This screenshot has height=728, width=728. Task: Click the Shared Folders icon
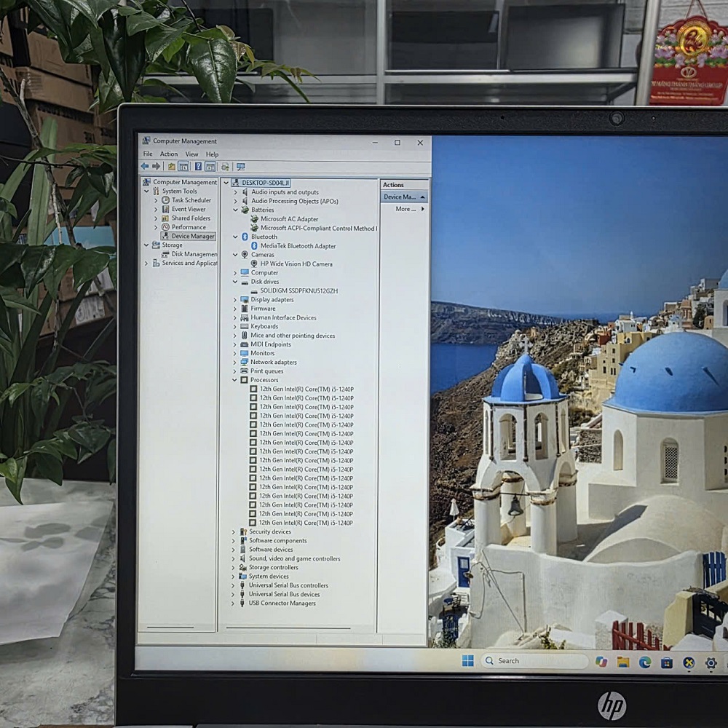[x=165, y=218]
